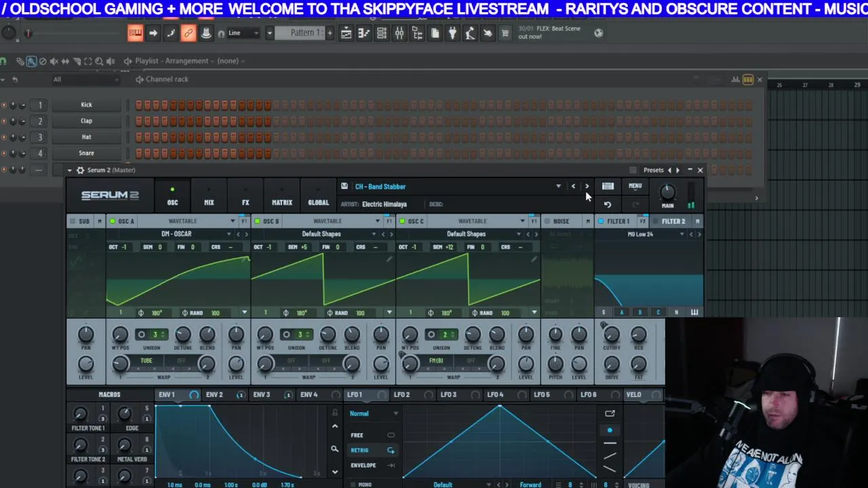Toggle OSC B on/off
The height and width of the screenshot is (488, 868).
click(257, 221)
